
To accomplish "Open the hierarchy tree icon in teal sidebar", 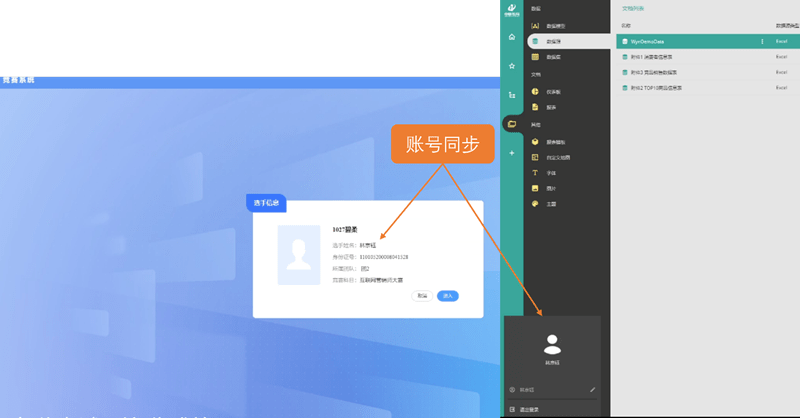I will pyautogui.click(x=512, y=95).
